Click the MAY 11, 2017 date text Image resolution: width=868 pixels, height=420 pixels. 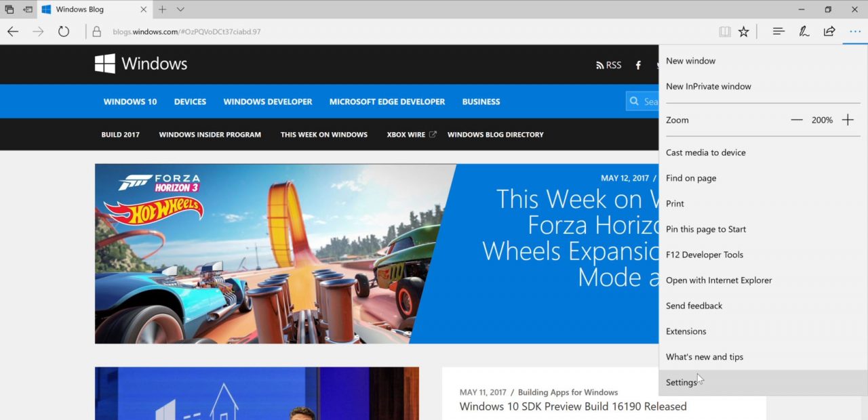pos(483,392)
